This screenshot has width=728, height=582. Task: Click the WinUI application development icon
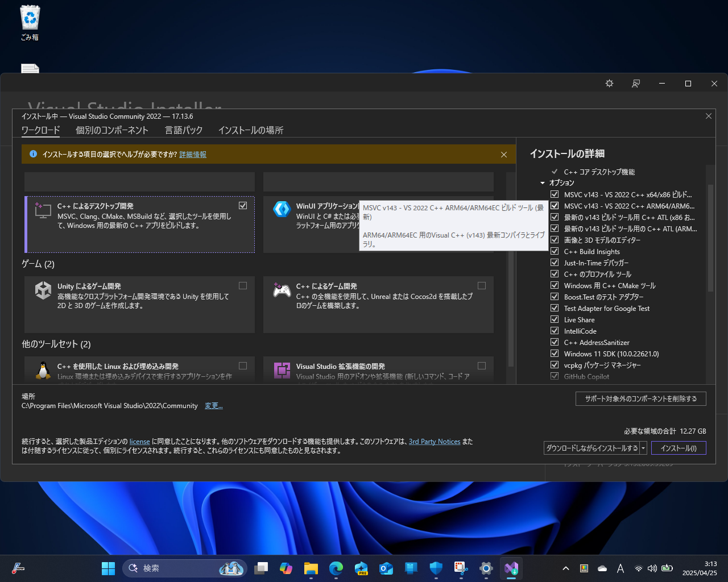[282, 209]
